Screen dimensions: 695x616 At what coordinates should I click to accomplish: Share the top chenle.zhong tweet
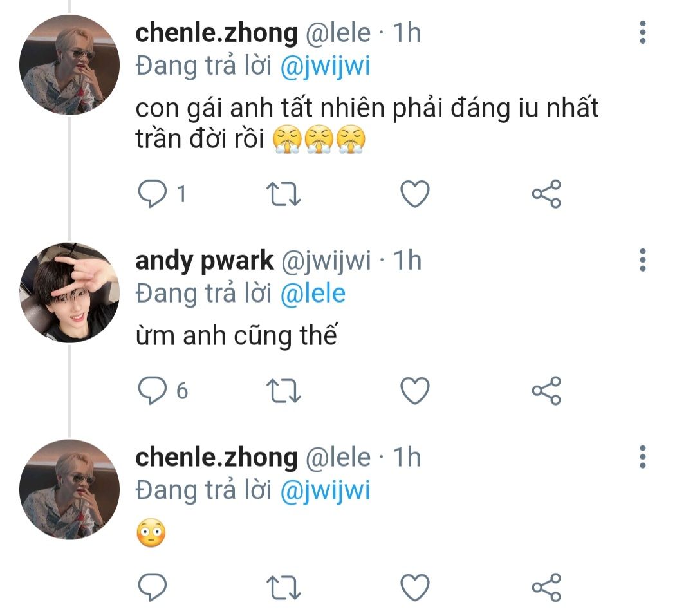point(546,194)
